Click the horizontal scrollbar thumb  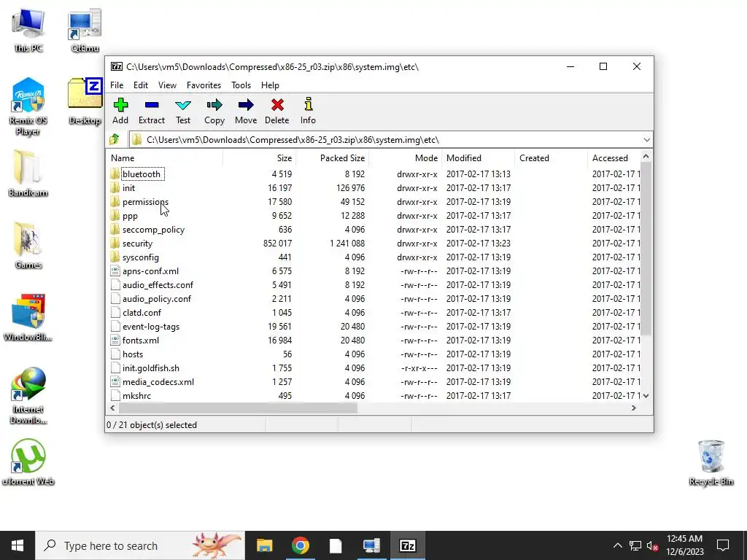[238, 408]
